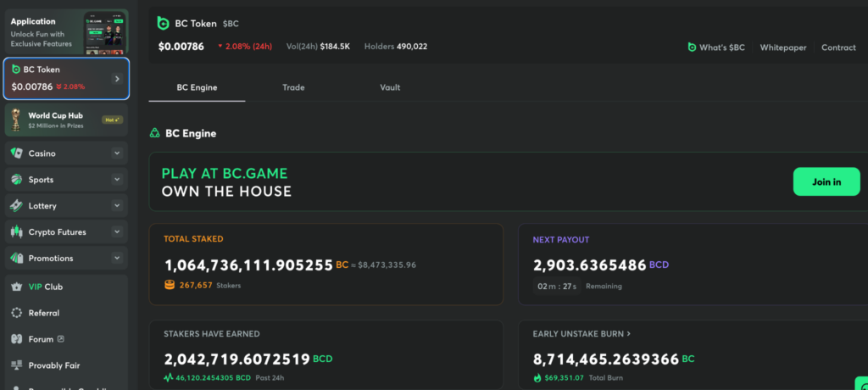868x390 pixels.
Task: Open the What's $BC link
Action: pos(716,47)
